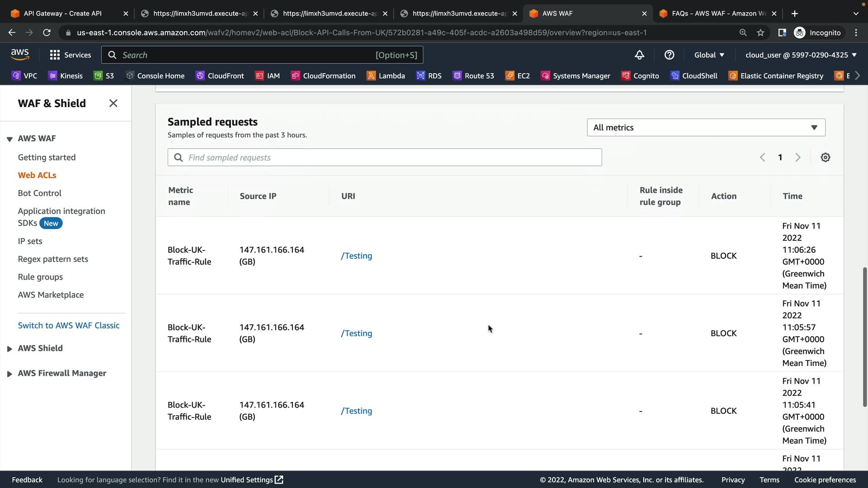The width and height of the screenshot is (868, 488).
Task: Open sampled requests table settings gear
Action: coord(825,157)
